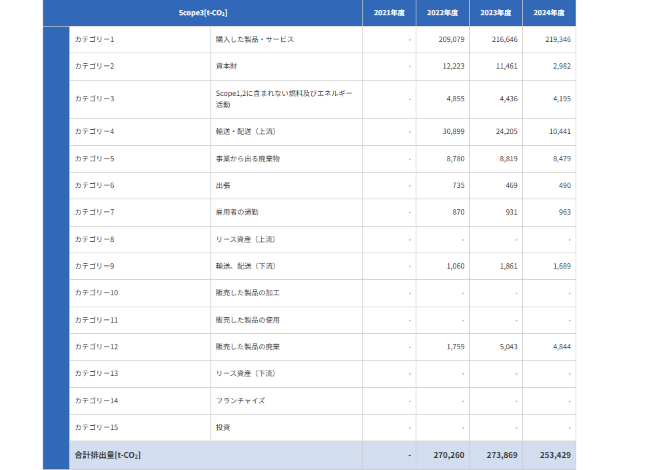Click value 1,689 in the table
The width and height of the screenshot is (645, 470).
pos(562,266)
